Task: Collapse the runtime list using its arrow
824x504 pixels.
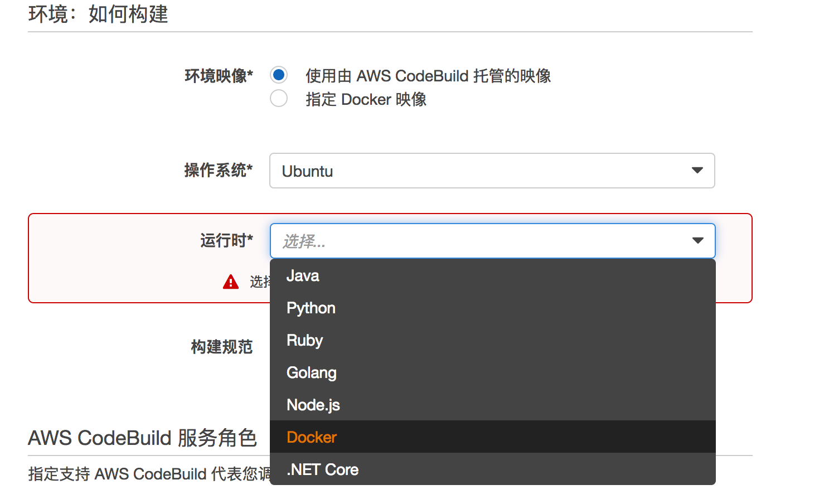Action: pos(697,241)
